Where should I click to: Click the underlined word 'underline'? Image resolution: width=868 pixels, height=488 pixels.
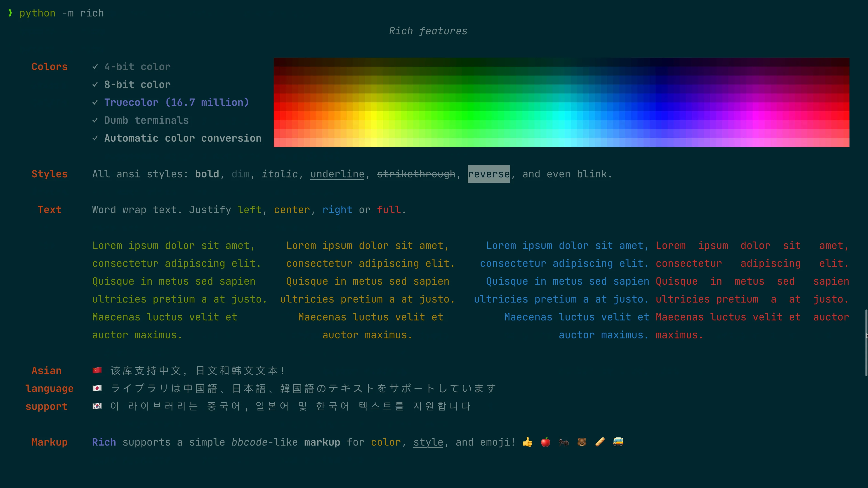tap(337, 174)
